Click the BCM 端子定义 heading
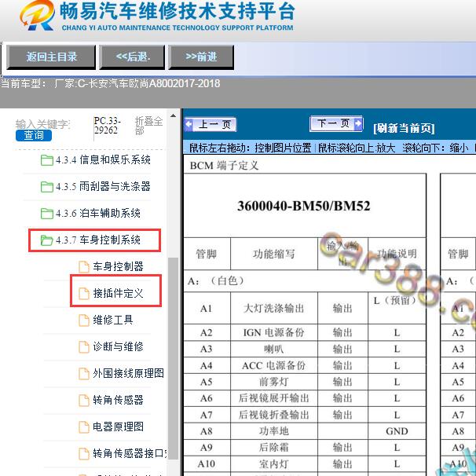The height and width of the screenshot is (476, 476). point(224,166)
